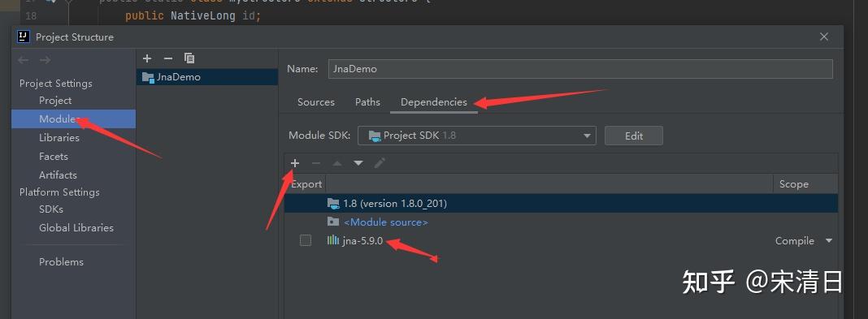Move dependency down arrow icon
The width and height of the screenshot is (868, 319).
(x=358, y=163)
